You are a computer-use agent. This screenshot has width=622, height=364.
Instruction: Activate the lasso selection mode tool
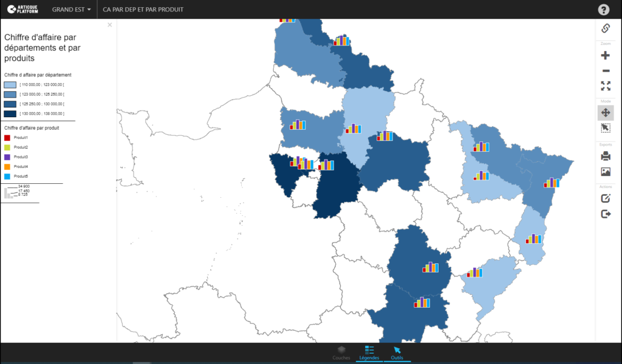tap(605, 128)
